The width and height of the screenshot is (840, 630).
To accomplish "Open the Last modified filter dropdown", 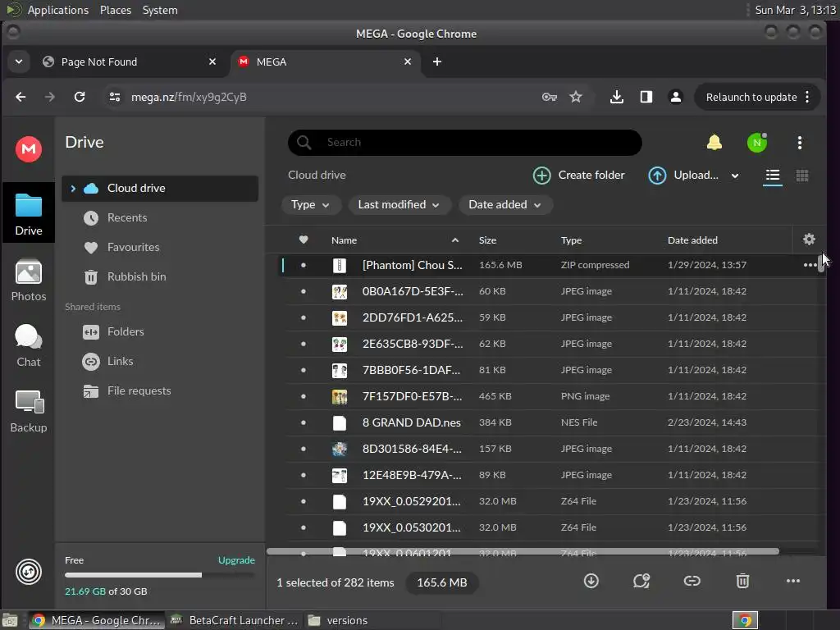I will pos(399,204).
